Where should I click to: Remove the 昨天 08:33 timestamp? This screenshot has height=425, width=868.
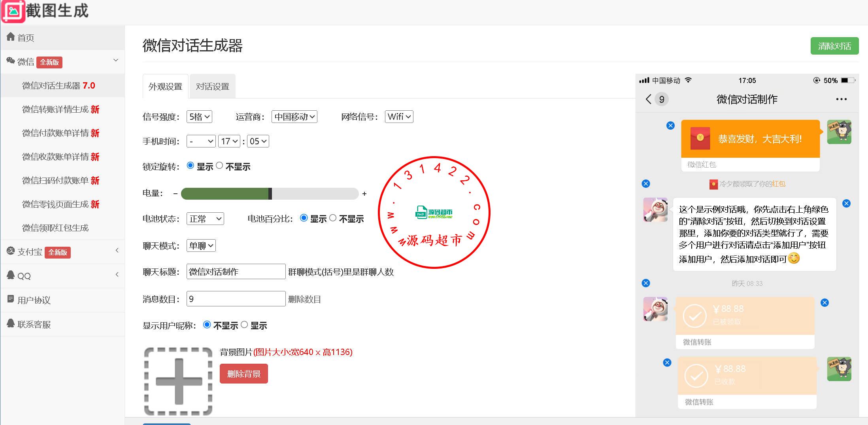pos(646,283)
